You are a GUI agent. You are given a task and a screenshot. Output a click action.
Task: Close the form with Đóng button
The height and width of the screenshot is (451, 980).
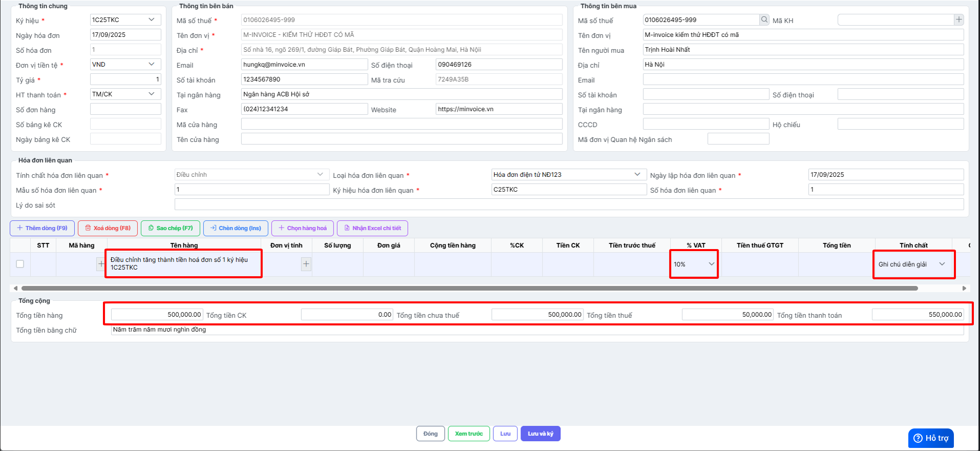430,434
